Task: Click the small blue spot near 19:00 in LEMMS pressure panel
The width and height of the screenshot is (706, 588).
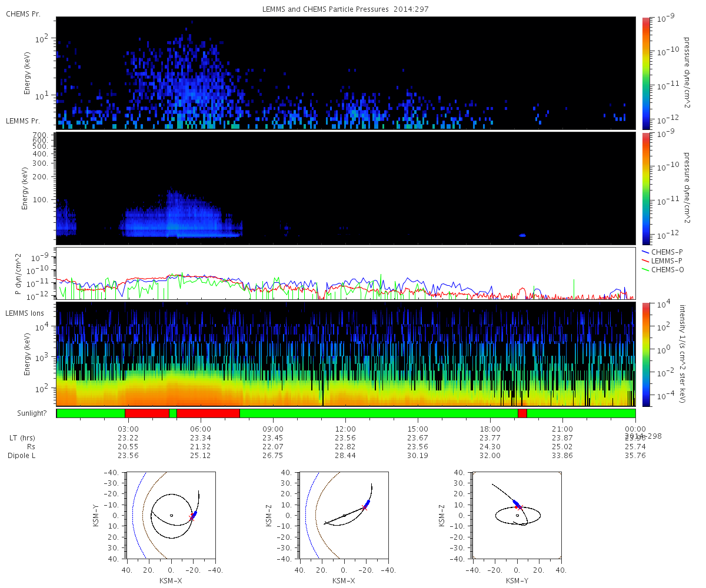Action: click(x=522, y=235)
